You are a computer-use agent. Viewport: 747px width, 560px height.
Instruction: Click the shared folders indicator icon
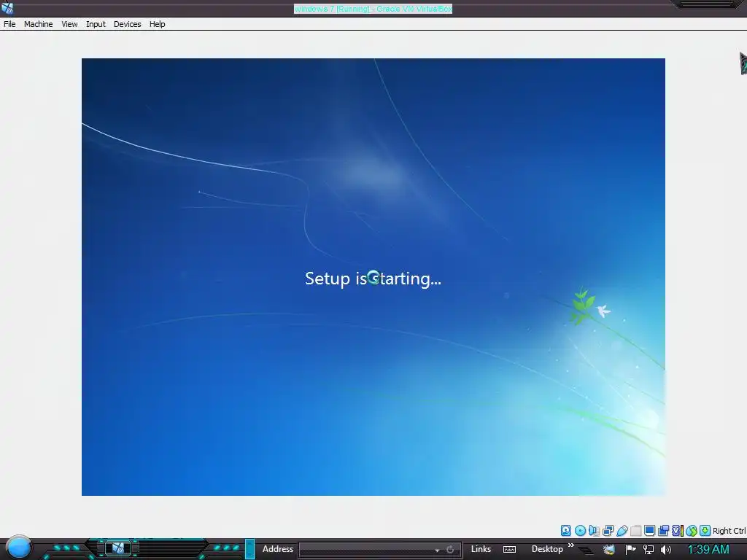click(x=635, y=531)
